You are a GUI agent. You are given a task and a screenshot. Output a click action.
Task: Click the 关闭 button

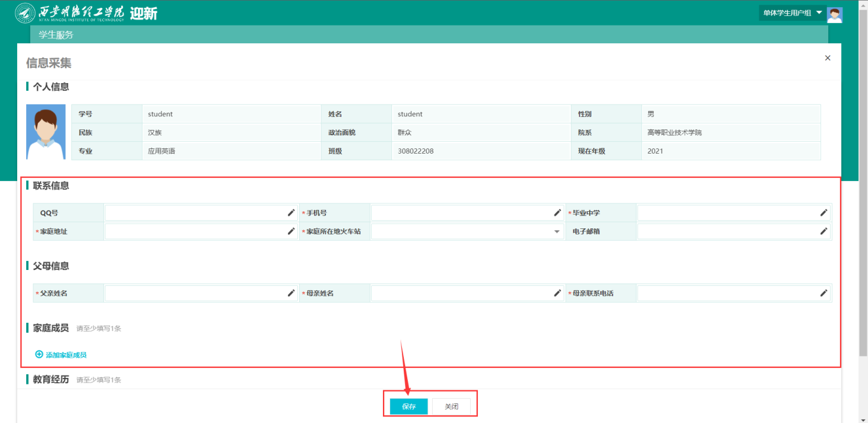tap(451, 406)
